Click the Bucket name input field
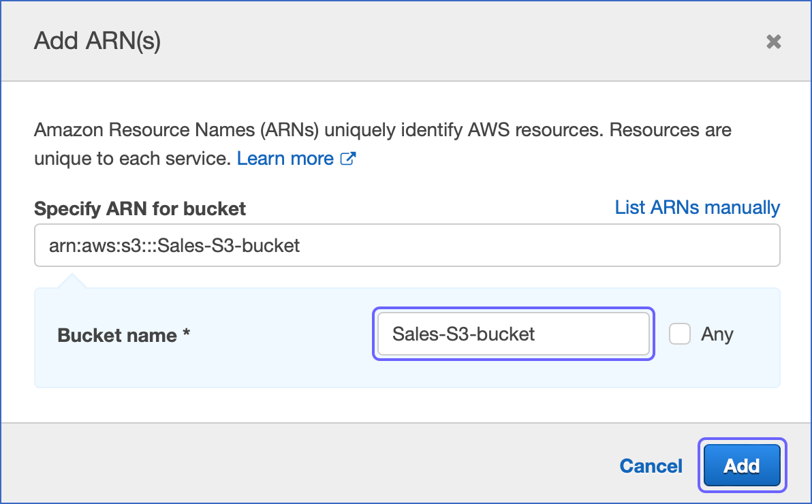The width and height of the screenshot is (812, 504). (513, 334)
